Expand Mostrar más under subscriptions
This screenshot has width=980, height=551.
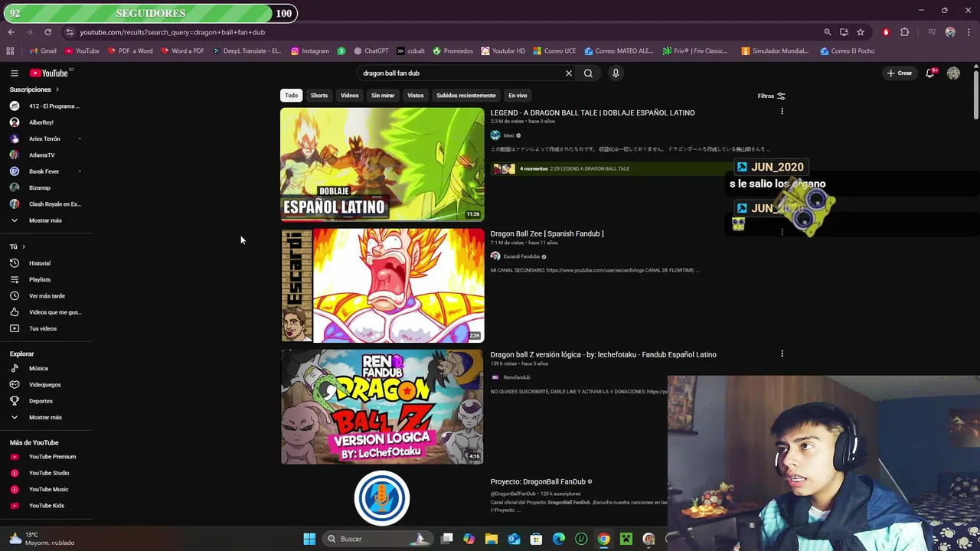point(45,220)
